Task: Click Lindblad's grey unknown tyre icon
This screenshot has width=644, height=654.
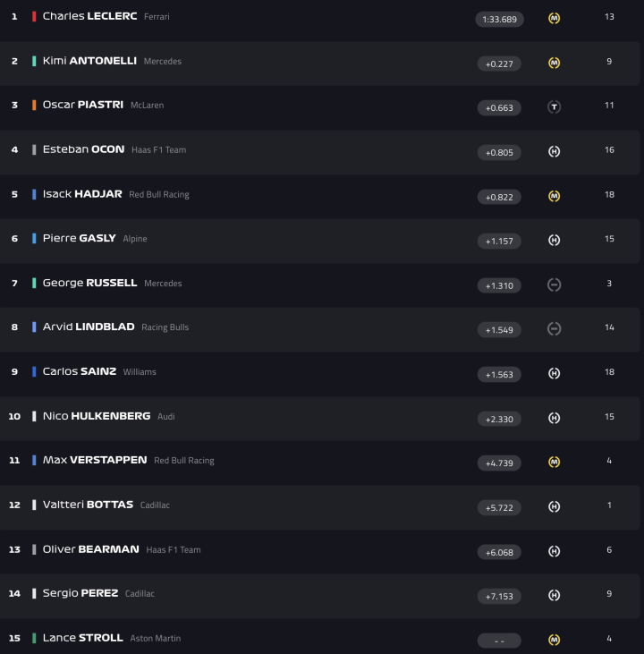Action: (554, 329)
